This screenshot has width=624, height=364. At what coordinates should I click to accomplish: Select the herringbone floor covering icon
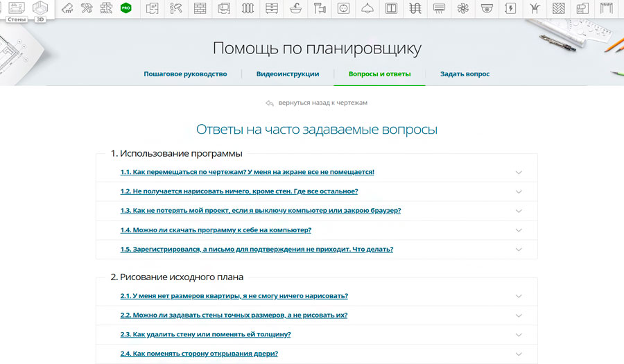(558, 8)
